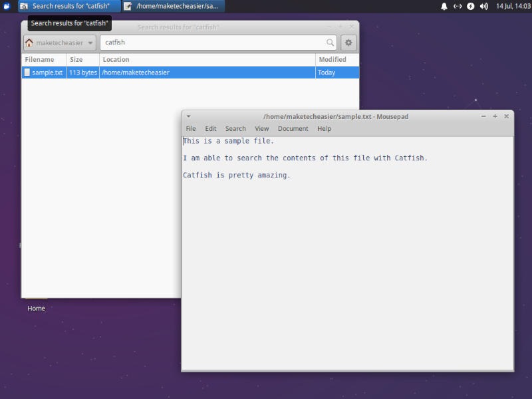
Task: Open the File menu in Mousepad
Action: (190, 128)
